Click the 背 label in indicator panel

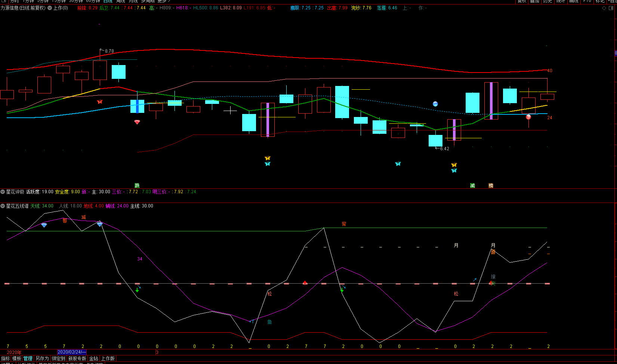(x=344, y=224)
